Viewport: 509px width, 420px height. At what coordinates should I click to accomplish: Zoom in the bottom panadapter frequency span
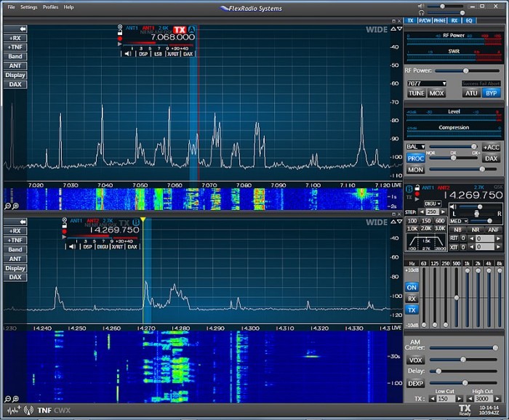pyautogui.click(x=15, y=399)
